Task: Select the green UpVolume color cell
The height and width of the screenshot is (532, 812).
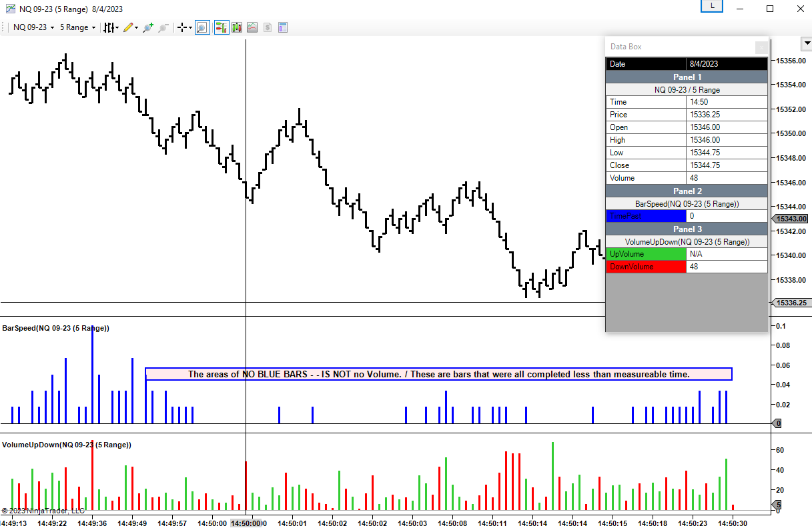Action: [646, 254]
